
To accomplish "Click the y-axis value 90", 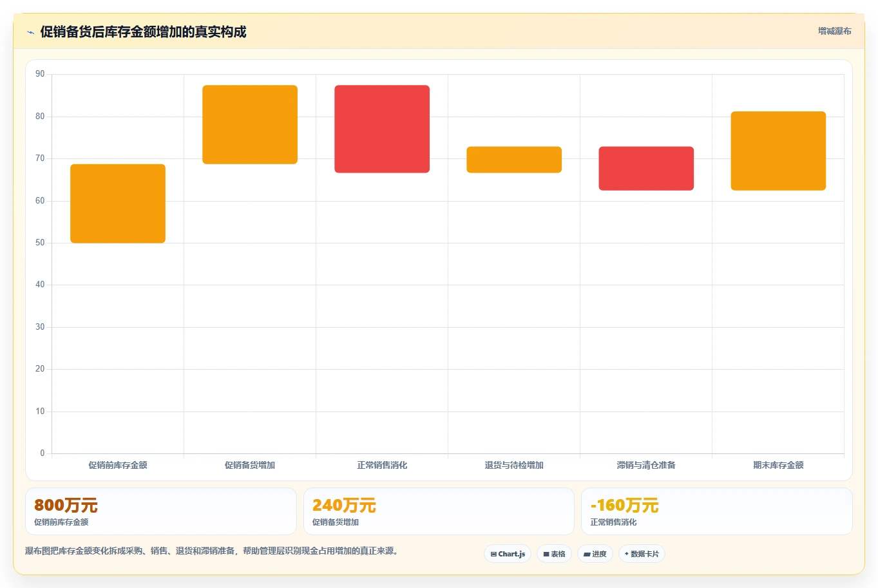I will point(40,74).
